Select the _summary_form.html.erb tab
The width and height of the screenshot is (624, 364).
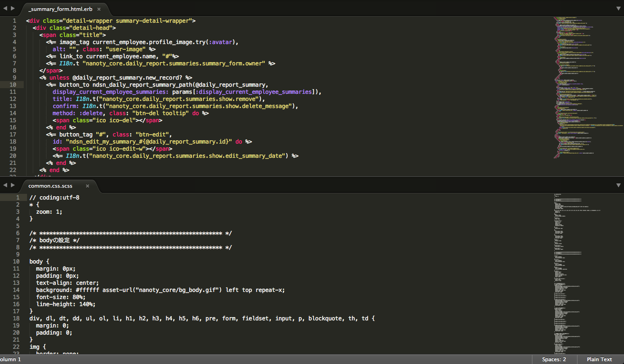(x=60, y=9)
